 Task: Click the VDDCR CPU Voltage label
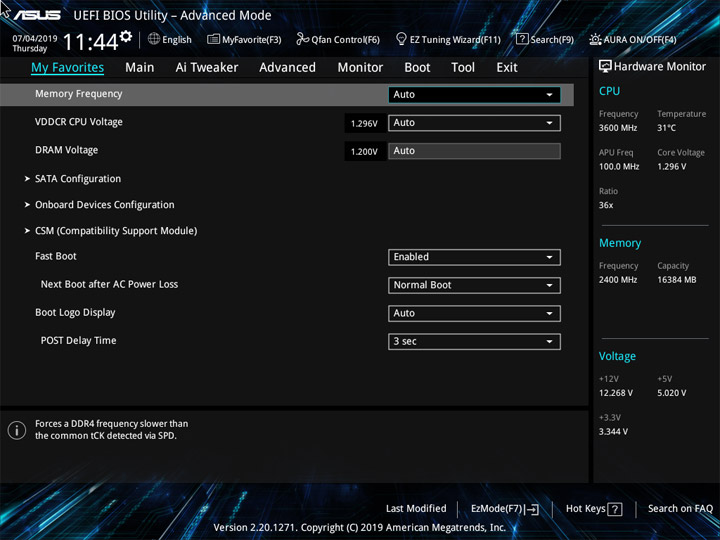tap(79, 122)
